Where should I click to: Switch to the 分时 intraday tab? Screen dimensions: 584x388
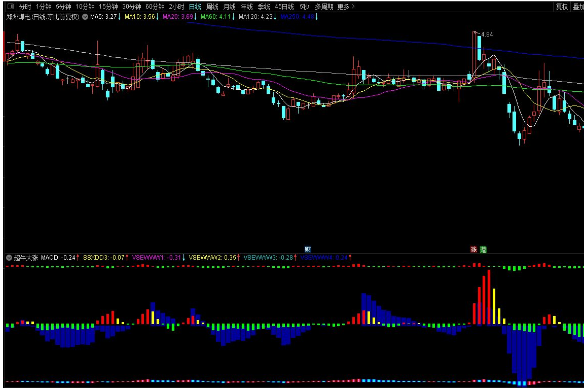coord(25,7)
